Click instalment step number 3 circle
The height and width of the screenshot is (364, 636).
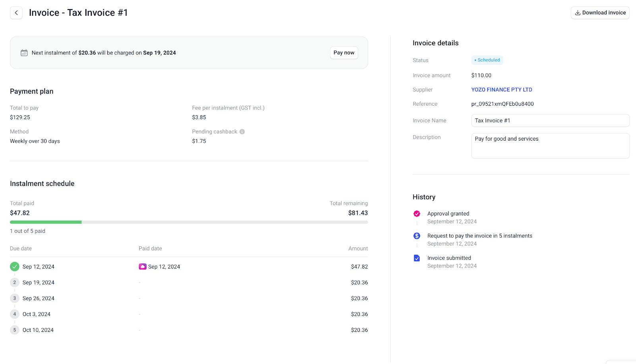pyautogui.click(x=15, y=298)
